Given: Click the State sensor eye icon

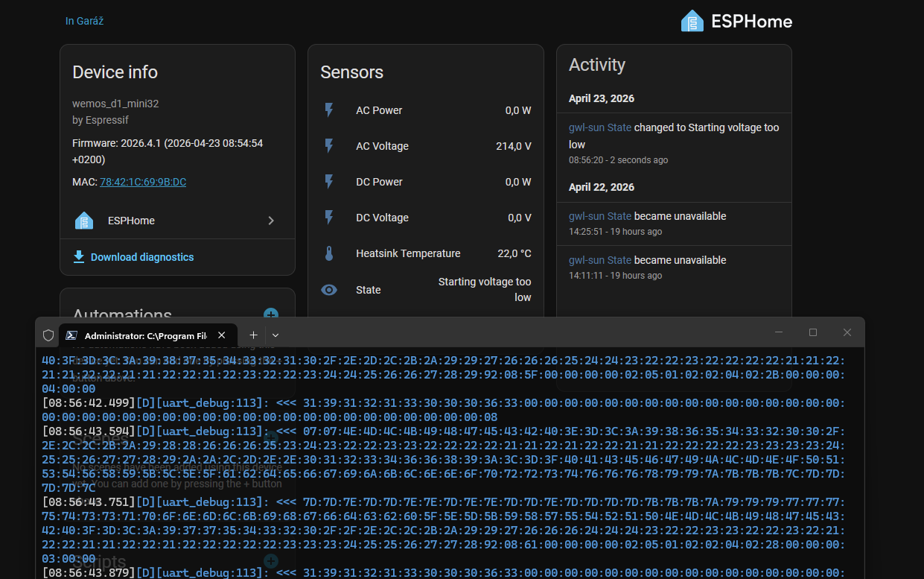Looking at the screenshot, I should pos(329,290).
